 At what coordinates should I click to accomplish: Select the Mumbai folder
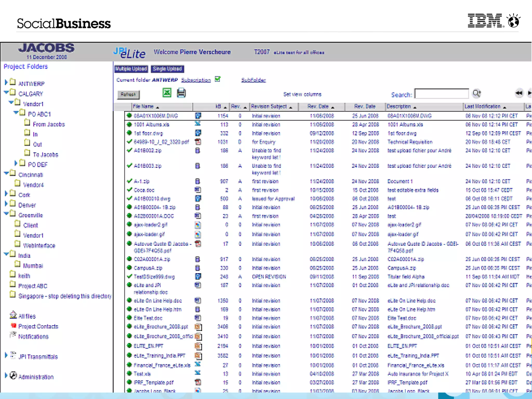click(x=33, y=266)
